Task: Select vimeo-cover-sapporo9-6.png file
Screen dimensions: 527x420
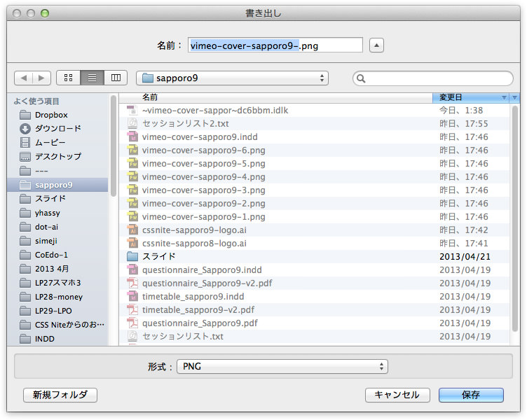Action: (314, 150)
